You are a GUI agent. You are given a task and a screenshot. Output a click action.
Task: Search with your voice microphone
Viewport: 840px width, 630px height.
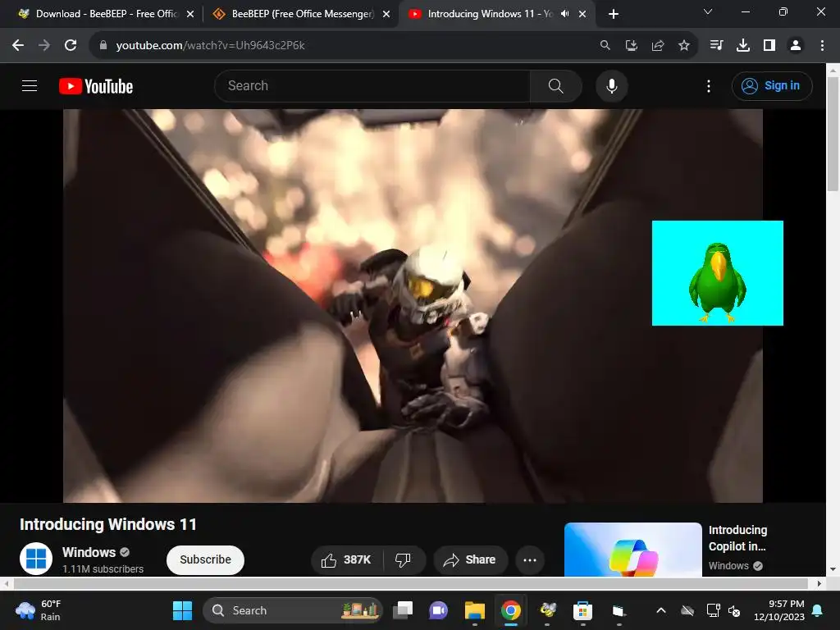[612, 85]
